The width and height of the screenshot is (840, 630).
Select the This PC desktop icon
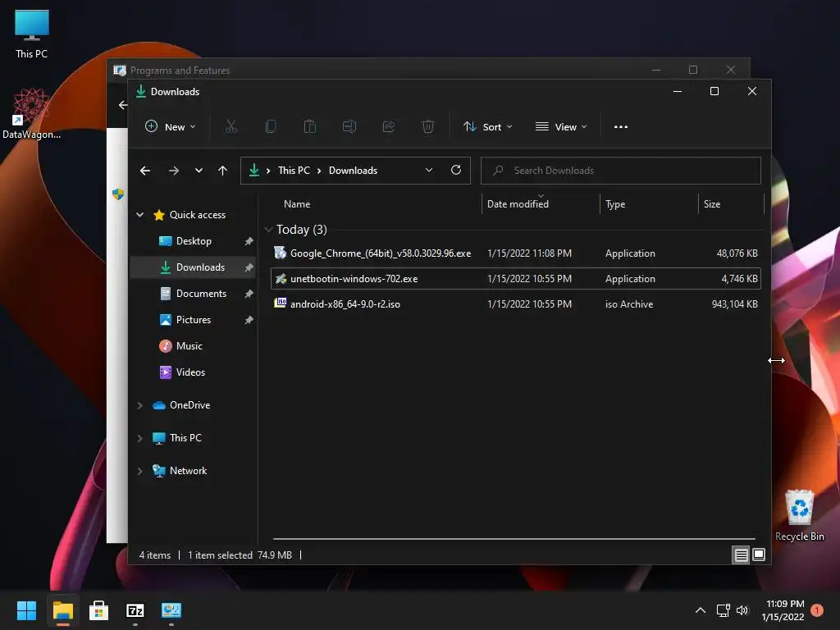pos(32,34)
